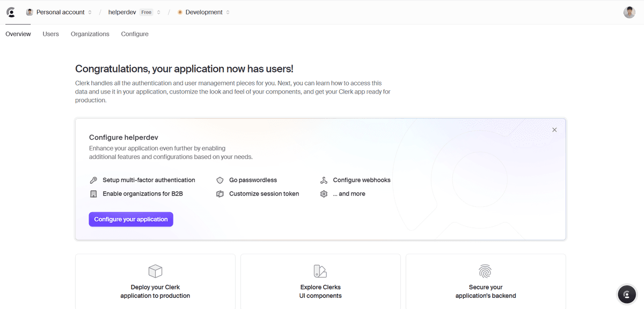
Task: Open the Organizations tab
Action: point(90,34)
